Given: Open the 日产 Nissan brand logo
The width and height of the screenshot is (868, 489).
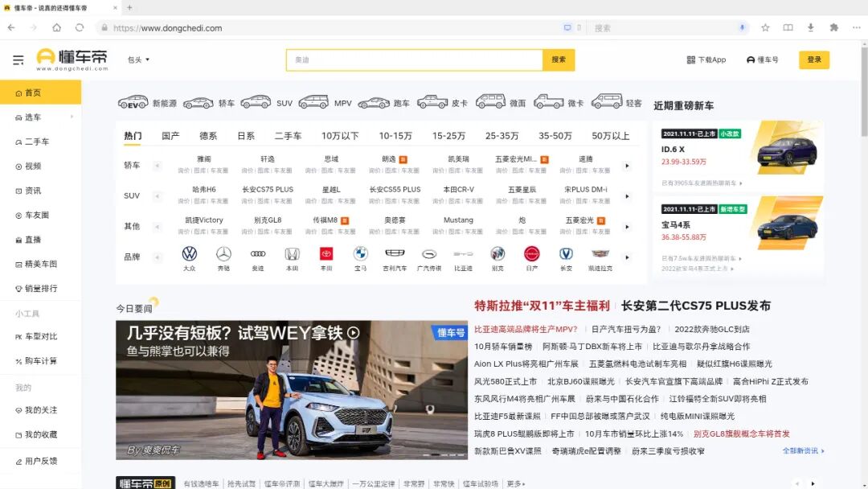Looking at the screenshot, I should pyautogui.click(x=531, y=253).
